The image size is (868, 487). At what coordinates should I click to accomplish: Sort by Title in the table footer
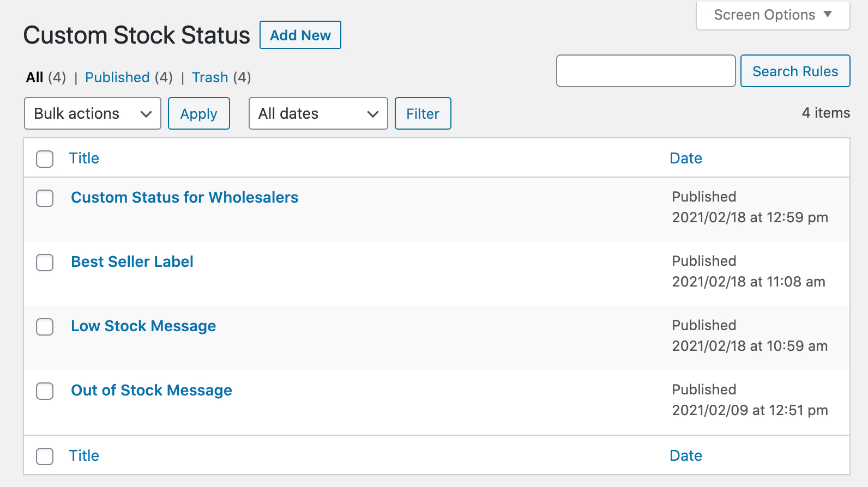84,455
